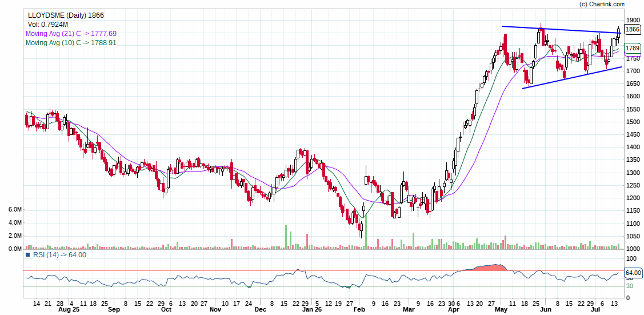Viewport: 644px width, 315px height.
Task: Click the 1250 price axis label
Action: pyautogui.click(x=633, y=185)
